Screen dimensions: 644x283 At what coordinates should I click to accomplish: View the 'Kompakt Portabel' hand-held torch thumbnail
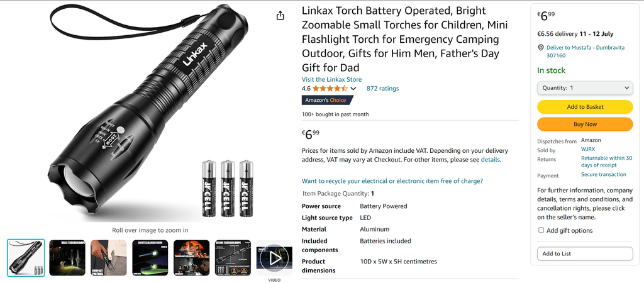pos(109,258)
